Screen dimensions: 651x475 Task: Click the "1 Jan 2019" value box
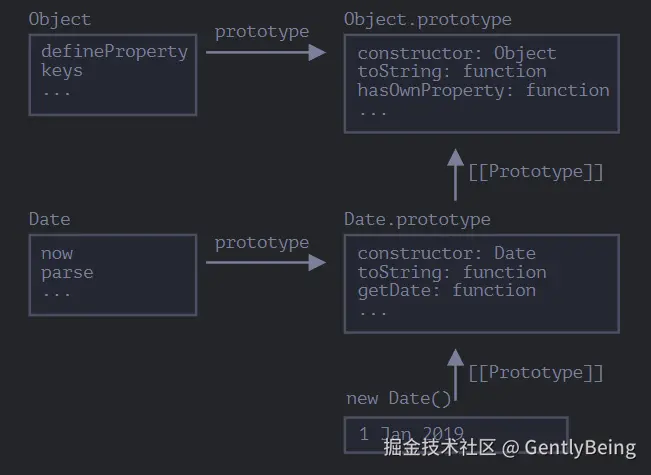click(x=455, y=433)
